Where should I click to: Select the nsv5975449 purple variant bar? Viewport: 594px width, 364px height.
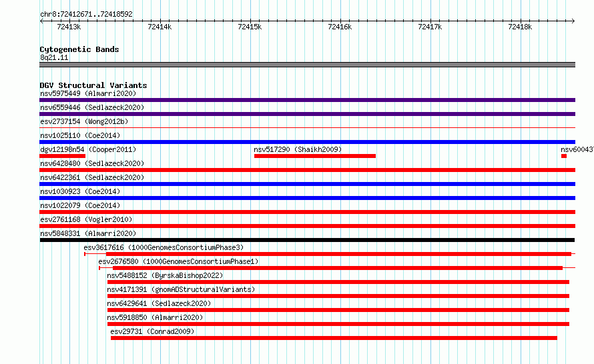[x=307, y=100]
